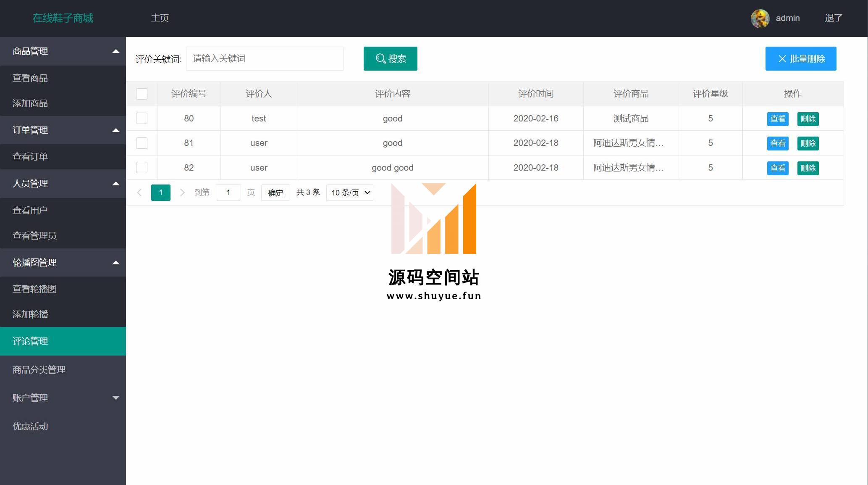
Task: Click the 测试商品 product cell
Action: pos(631,119)
